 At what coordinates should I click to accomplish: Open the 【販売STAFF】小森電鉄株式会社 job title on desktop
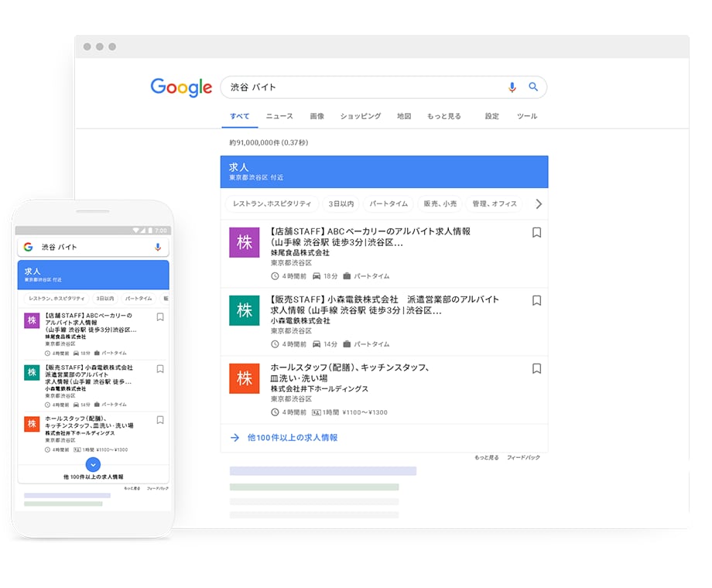(x=385, y=305)
